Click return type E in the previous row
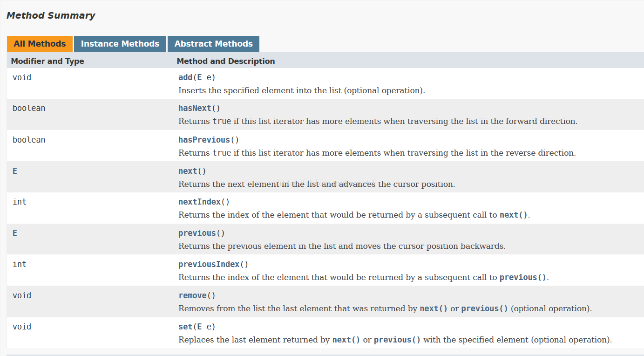This screenshot has height=356, width=644. click(x=15, y=233)
